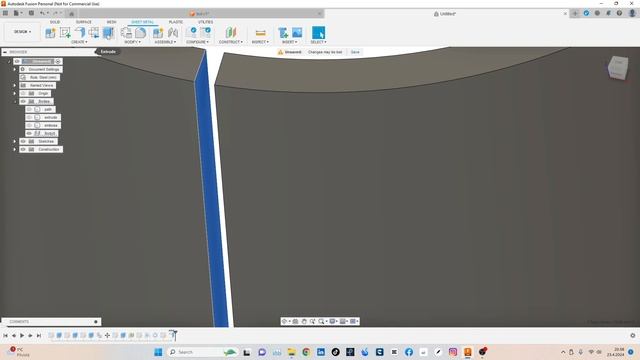The image size is (640, 360).
Task: Expand Document Settings node
Action: pyautogui.click(x=15, y=69)
